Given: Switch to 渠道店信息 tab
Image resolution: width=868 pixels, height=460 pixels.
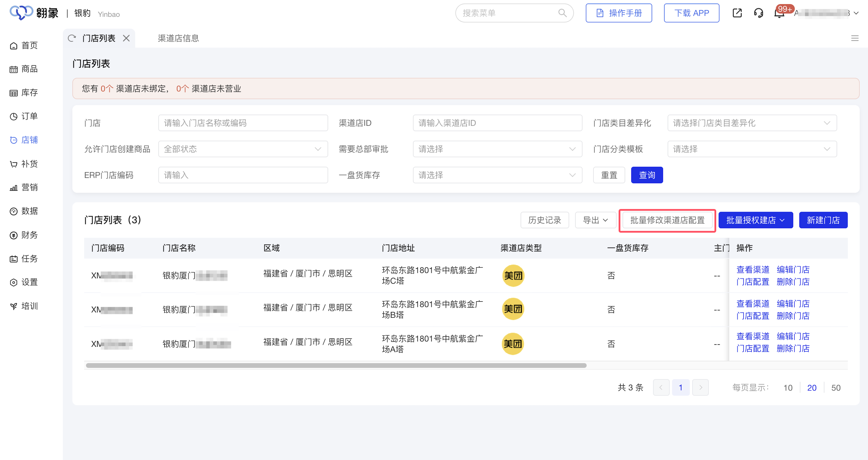Looking at the screenshot, I should (178, 38).
